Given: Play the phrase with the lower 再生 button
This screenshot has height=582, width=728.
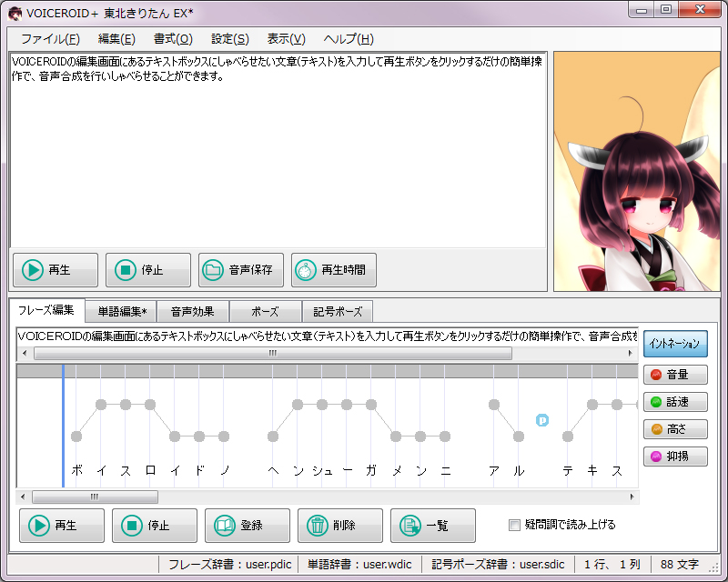Looking at the screenshot, I should point(62,526).
